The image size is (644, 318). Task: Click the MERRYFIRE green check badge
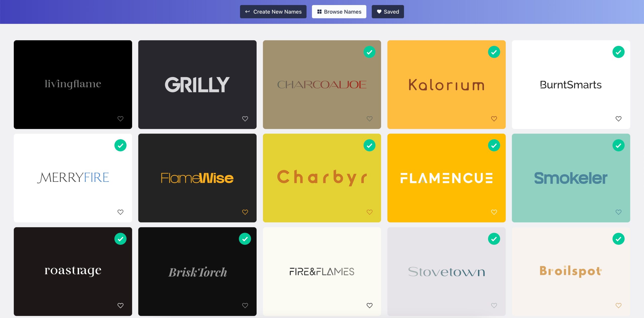pyautogui.click(x=120, y=145)
